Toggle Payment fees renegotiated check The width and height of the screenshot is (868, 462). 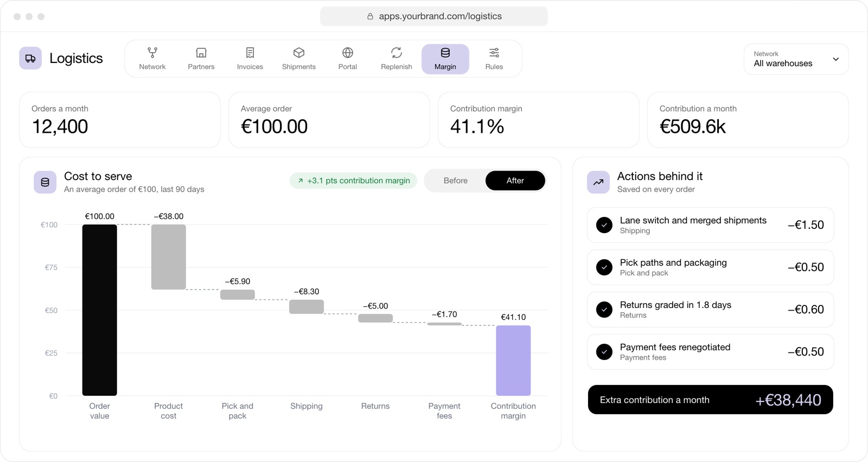click(x=604, y=352)
